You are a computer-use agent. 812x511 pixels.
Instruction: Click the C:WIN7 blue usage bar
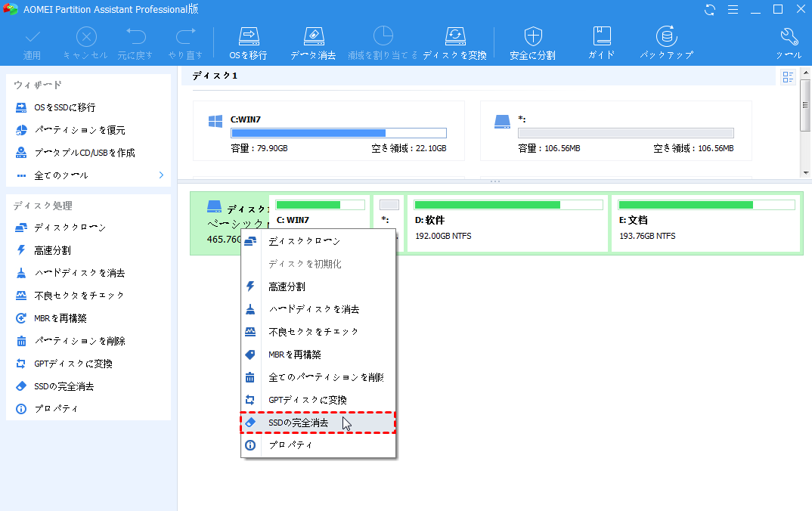[x=339, y=133]
